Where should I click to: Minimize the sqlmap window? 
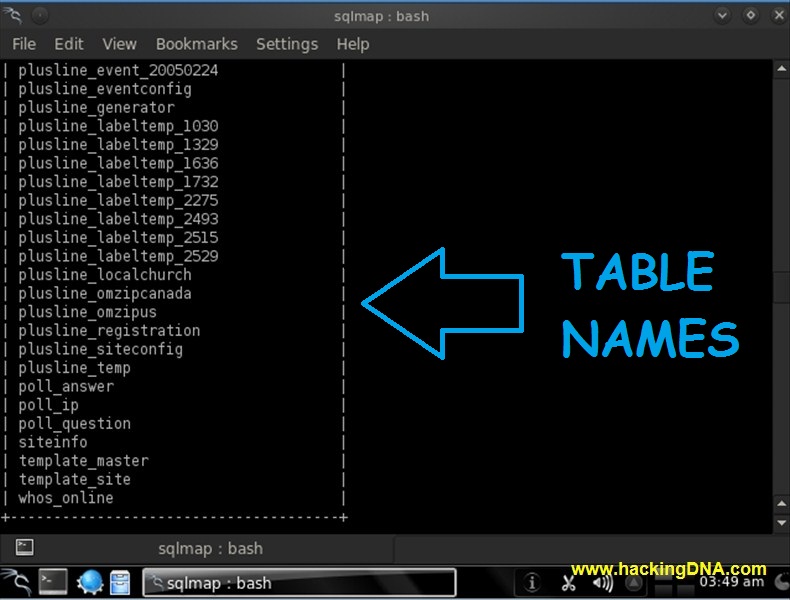(722, 16)
